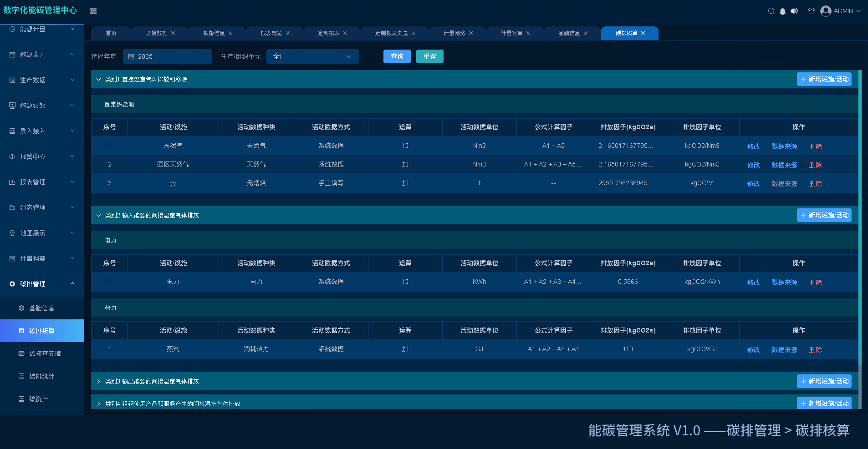Image resolution: width=868 pixels, height=449 pixels.
Task: Open 数据来源 for the 电力 row
Action: point(785,283)
